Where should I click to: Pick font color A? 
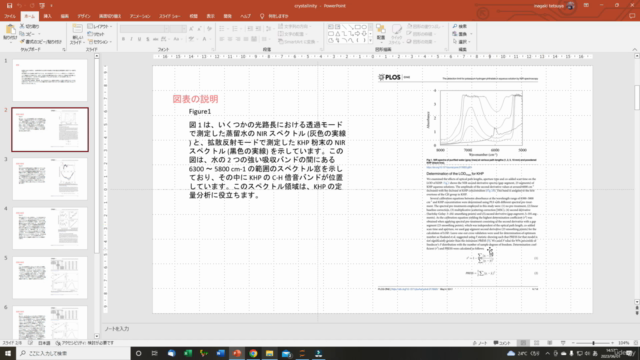point(205,39)
